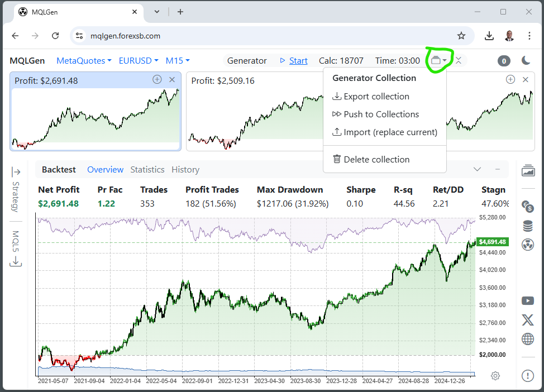Download MQL5 code via the sidebar download icon
544x392 pixels.
pyautogui.click(x=16, y=261)
